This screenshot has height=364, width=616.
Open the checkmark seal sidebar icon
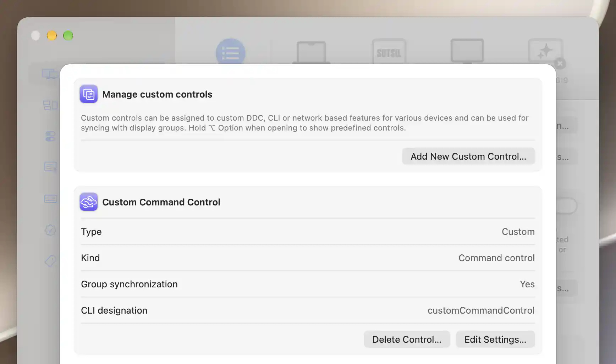coord(50,230)
